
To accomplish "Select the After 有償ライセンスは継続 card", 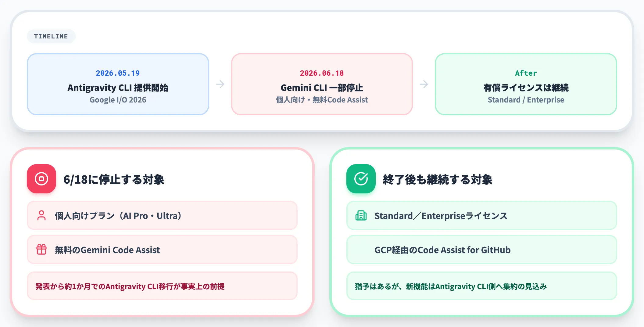I will coord(526,84).
